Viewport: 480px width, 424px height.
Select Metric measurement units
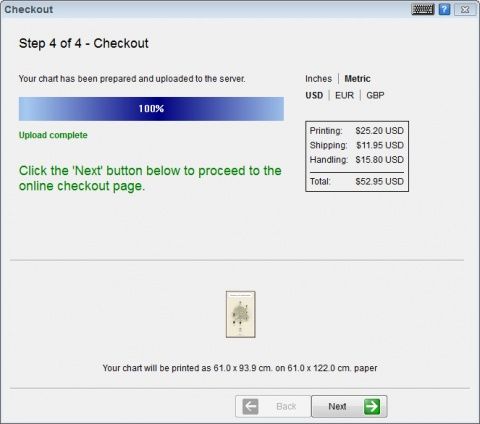[x=357, y=79]
